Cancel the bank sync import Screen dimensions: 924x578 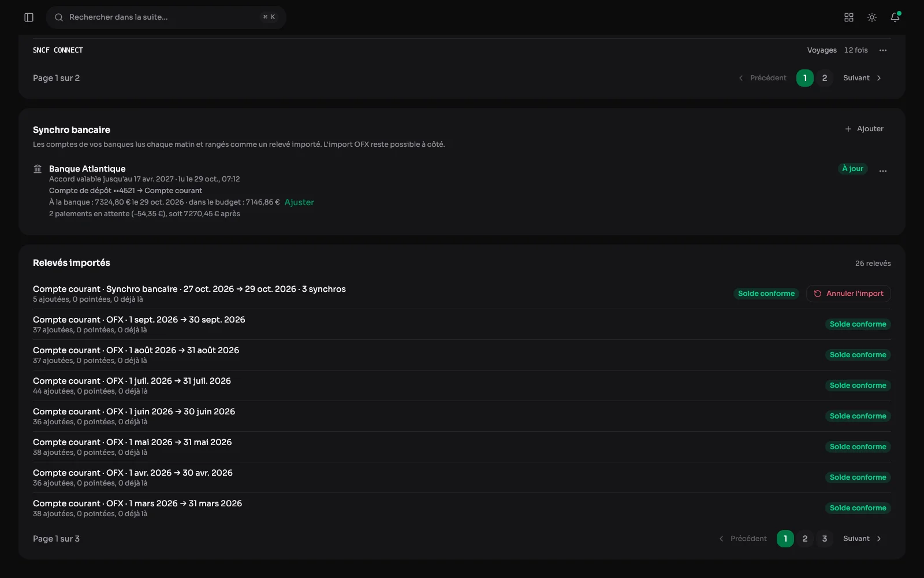tap(848, 294)
